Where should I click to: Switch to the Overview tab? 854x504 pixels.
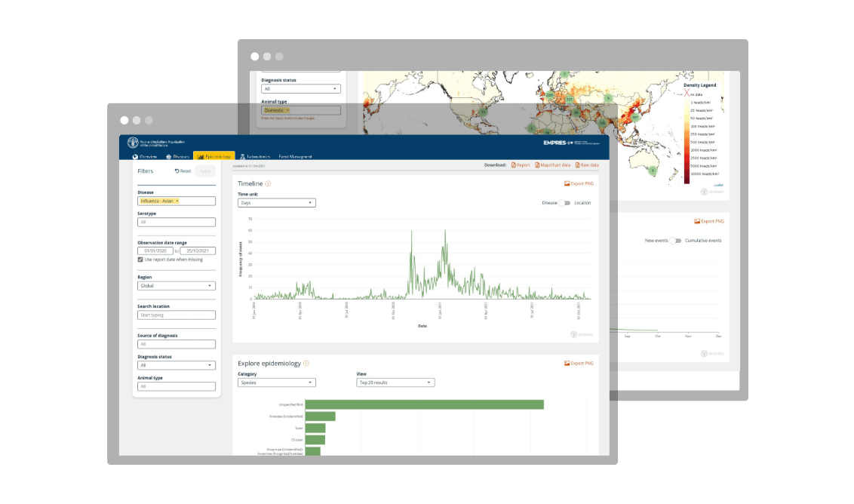[145, 157]
